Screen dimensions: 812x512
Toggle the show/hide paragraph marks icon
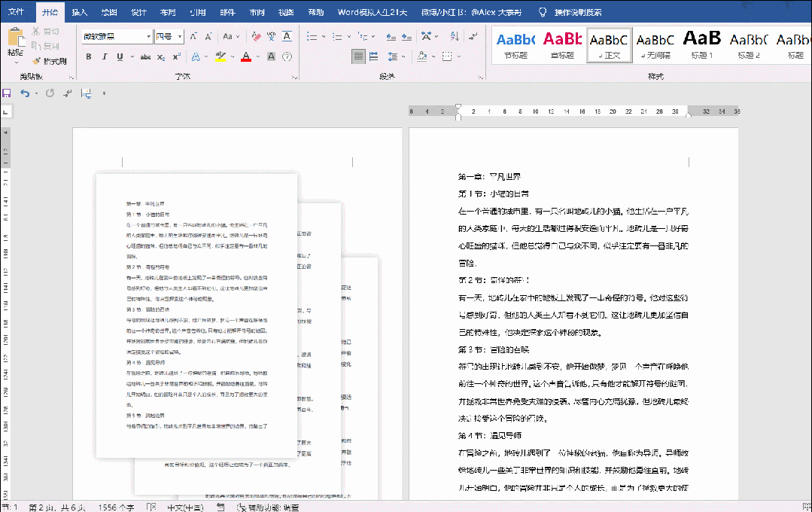(473, 37)
